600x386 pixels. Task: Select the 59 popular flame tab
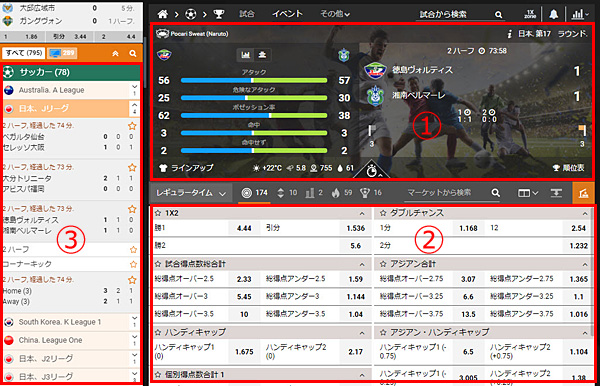tap(342, 192)
